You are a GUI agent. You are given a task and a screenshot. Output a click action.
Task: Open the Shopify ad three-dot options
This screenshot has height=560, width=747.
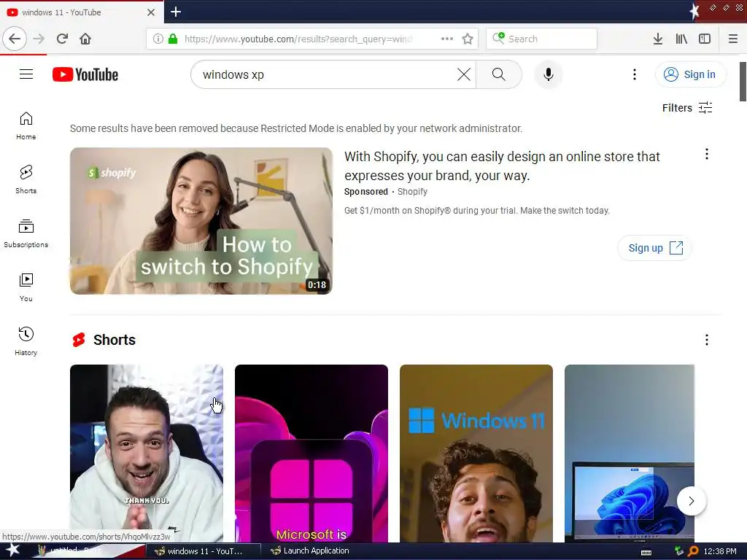pyautogui.click(x=706, y=154)
